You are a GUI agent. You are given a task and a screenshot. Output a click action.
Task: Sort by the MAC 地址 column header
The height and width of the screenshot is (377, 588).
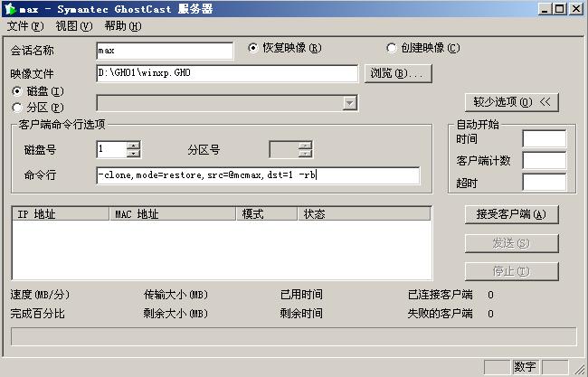point(173,214)
